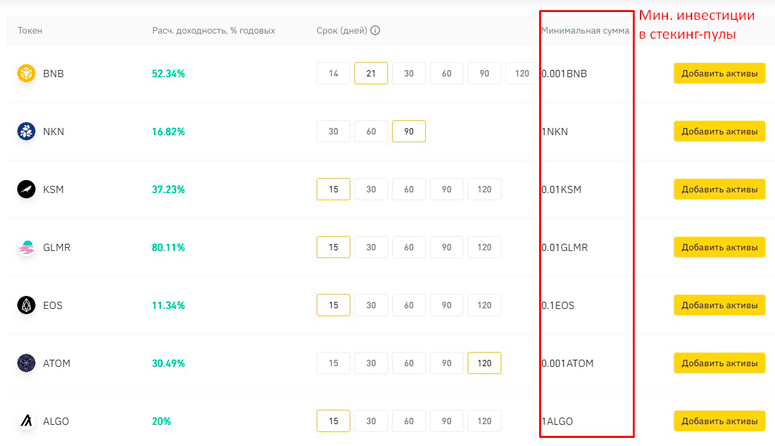Click the Расч. доходность column header

tap(214, 30)
